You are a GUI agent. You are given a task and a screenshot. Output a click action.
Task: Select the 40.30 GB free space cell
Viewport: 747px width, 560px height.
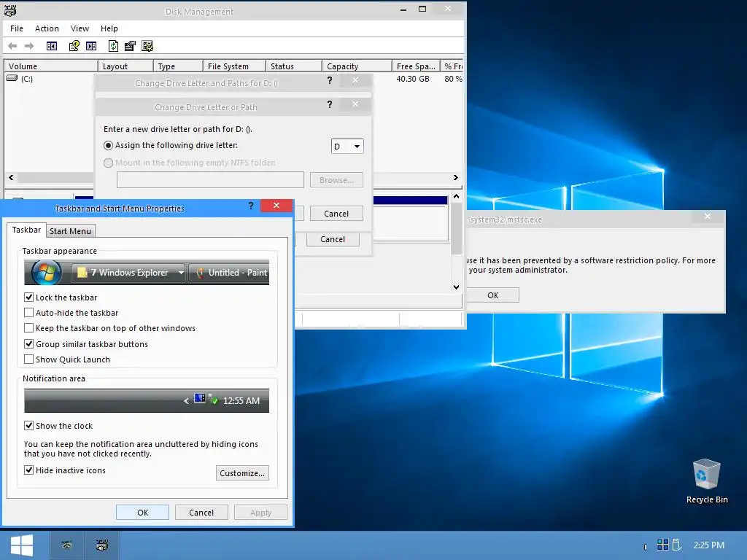click(413, 79)
